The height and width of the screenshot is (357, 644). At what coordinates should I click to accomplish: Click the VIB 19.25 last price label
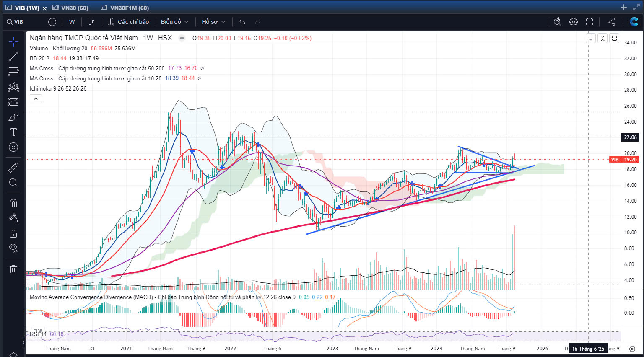[x=624, y=159]
